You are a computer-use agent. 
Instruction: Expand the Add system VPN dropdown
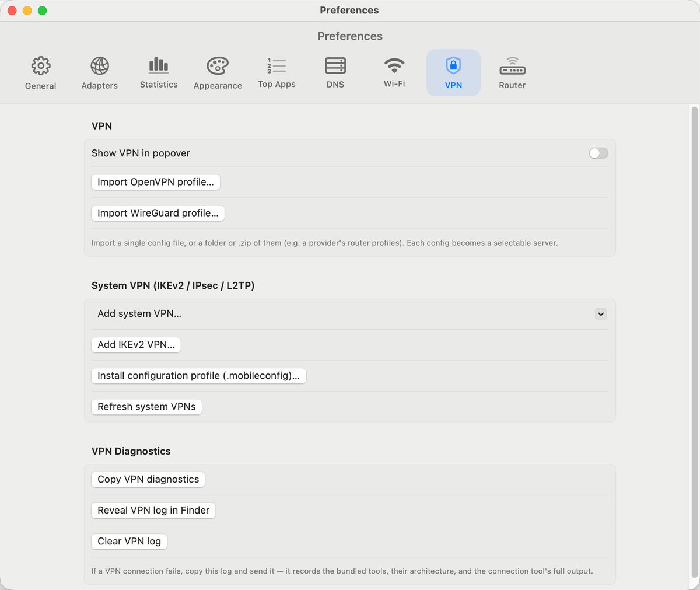(601, 314)
